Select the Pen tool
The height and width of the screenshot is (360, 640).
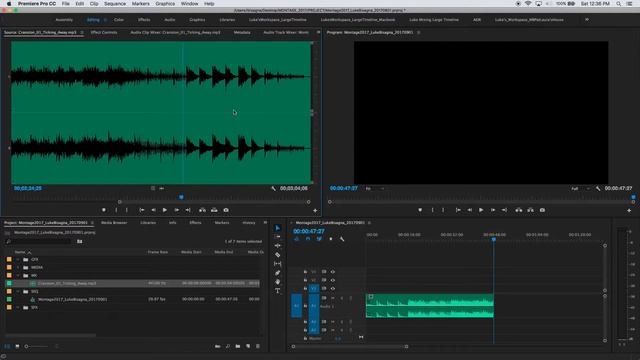point(278,273)
